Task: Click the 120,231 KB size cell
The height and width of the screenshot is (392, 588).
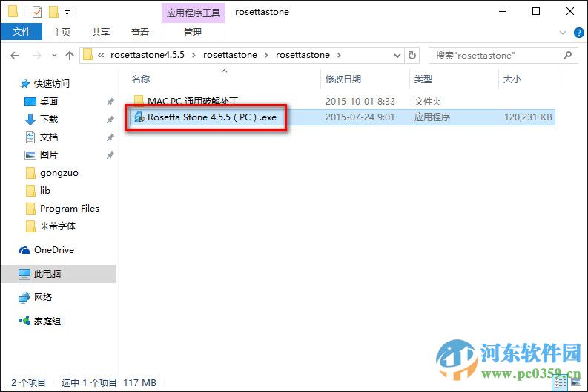Action: 528,117
